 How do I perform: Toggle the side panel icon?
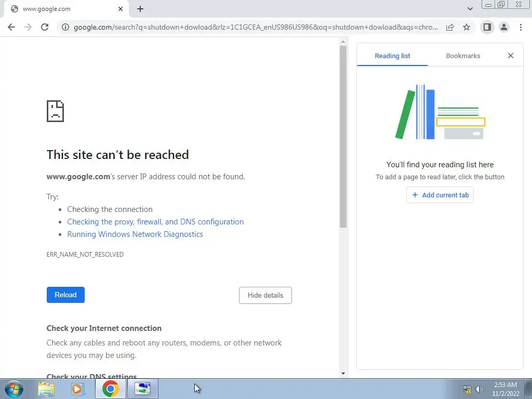pos(487,27)
